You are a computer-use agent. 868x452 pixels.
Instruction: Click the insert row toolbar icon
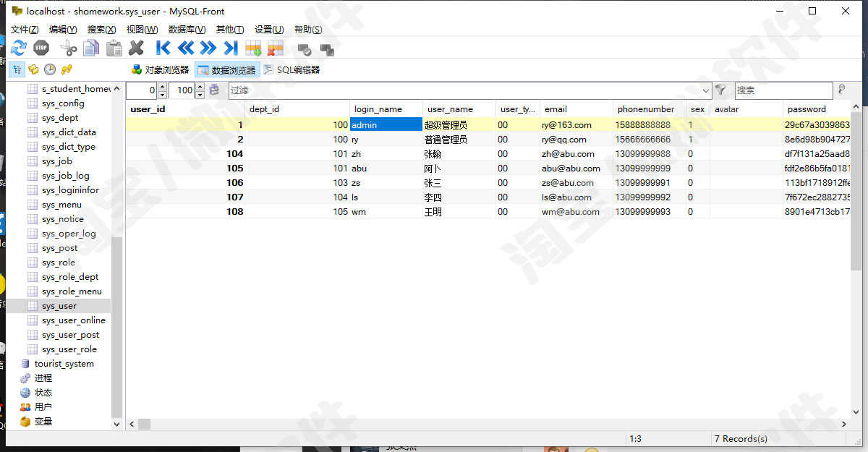(x=253, y=48)
